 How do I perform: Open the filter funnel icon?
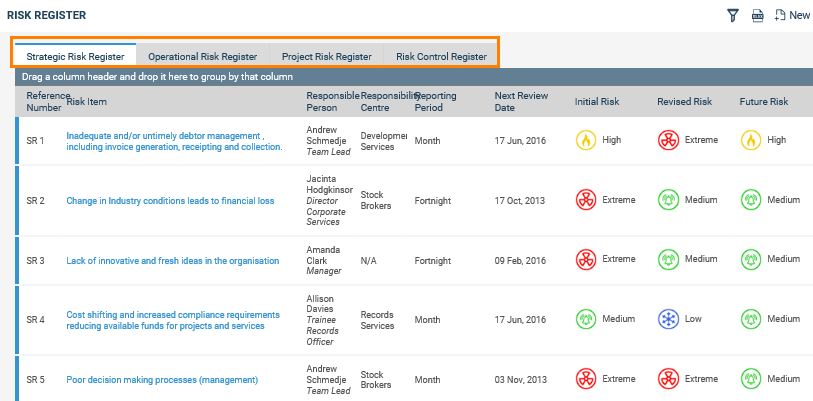(x=732, y=15)
